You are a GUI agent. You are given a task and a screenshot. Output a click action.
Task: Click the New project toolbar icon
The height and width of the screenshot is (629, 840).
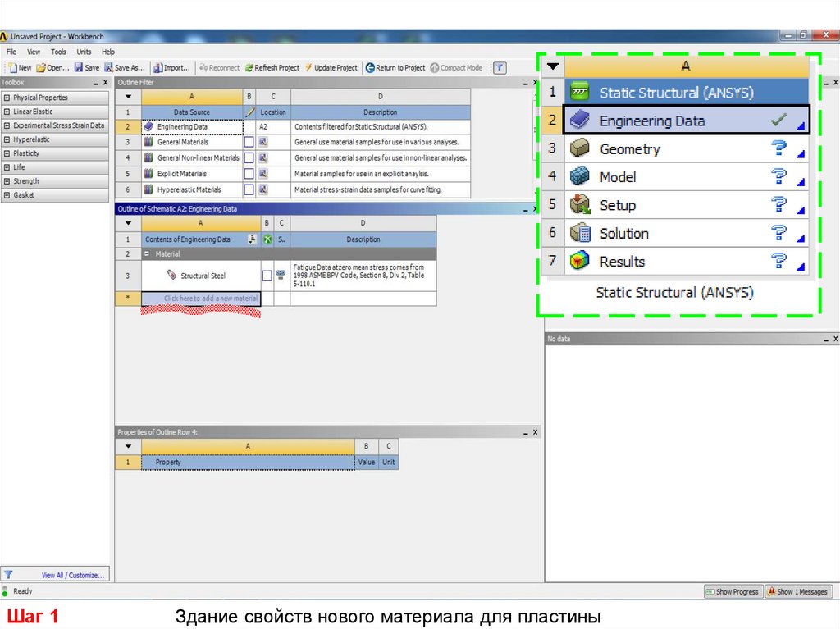point(19,67)
